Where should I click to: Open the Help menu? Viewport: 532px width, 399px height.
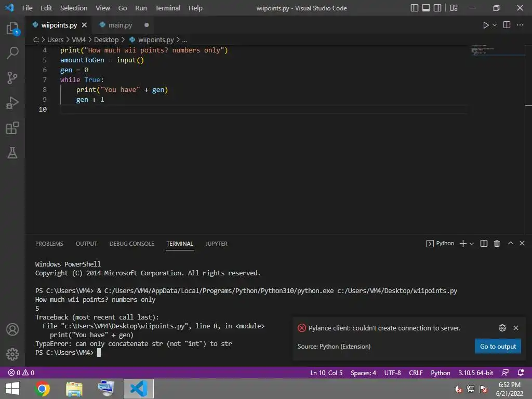[x=195, y=8]
